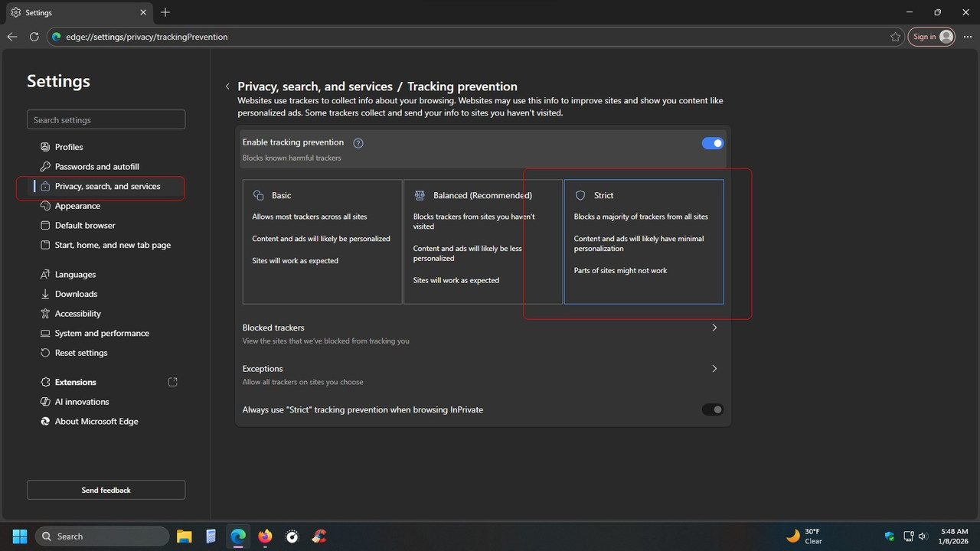The height and width of the screenshot is (551, 980).
Task: Turn off Enable tracking prevention switch
Action: point(712,143)
